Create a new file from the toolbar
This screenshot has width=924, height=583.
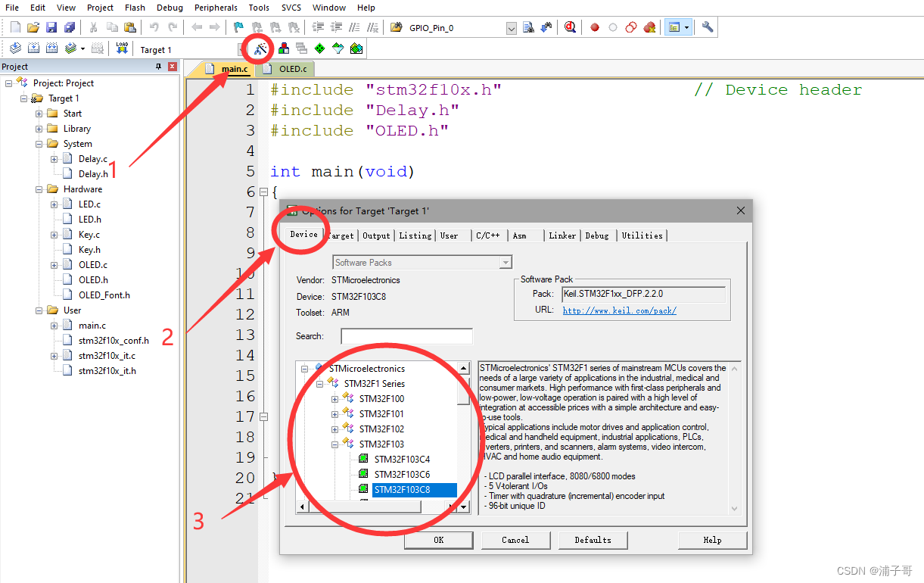(16, 27)
